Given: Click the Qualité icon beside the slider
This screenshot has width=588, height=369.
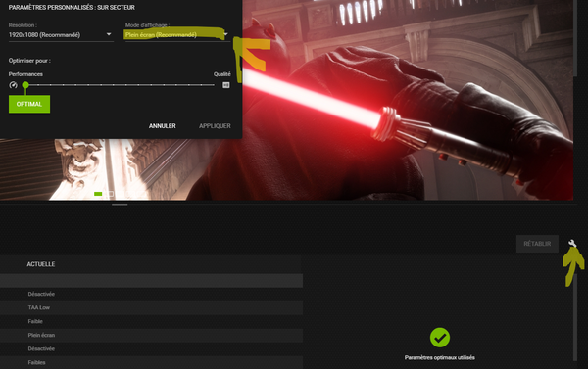Looking at the screenshot, I should click(x=226, y=85).
